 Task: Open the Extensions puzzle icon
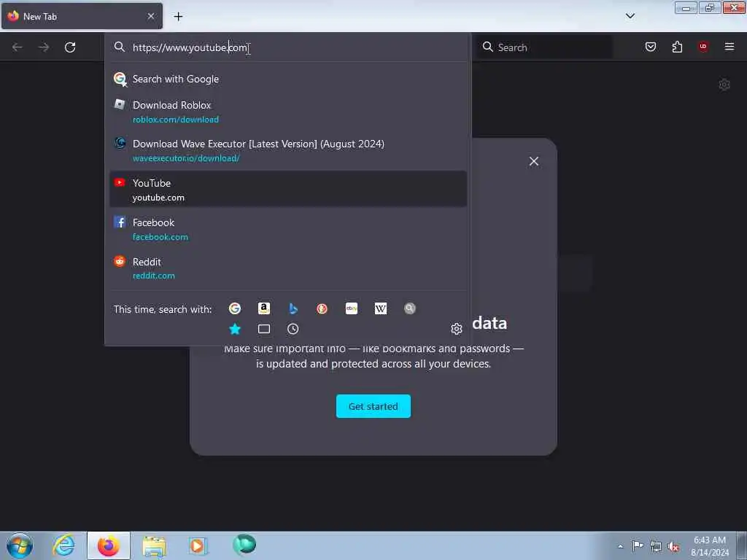(677, 47)
